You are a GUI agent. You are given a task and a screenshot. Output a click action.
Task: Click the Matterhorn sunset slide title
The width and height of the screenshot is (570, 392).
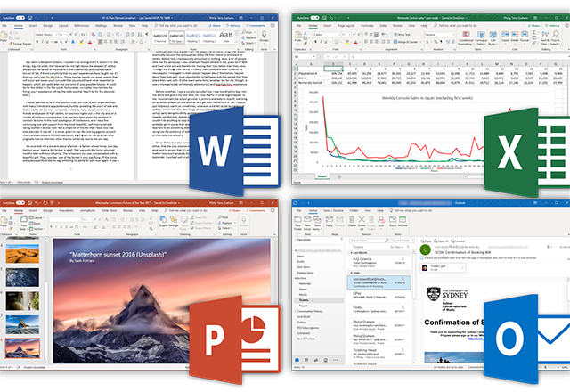[x=118, y=255]
